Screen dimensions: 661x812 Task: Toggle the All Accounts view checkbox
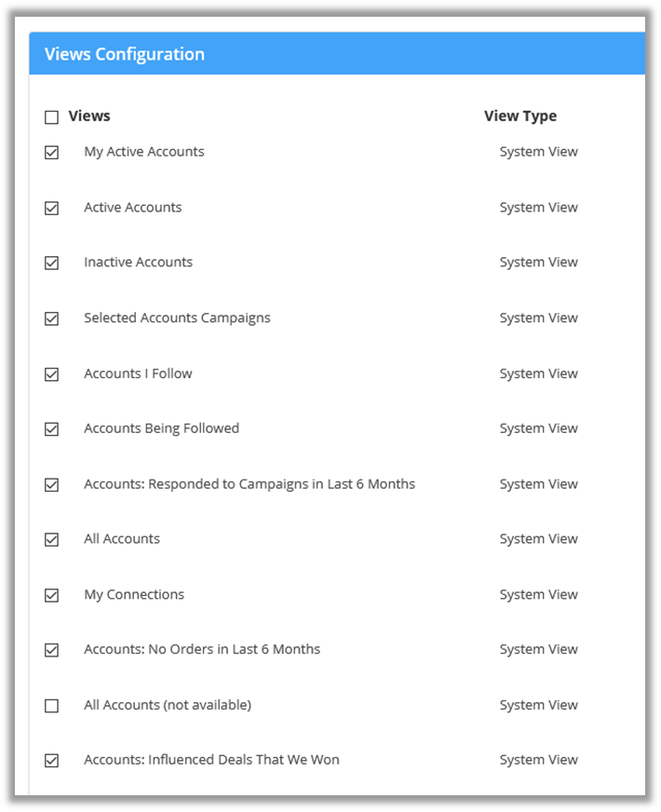pyautogui.click(x=51, y=539)
